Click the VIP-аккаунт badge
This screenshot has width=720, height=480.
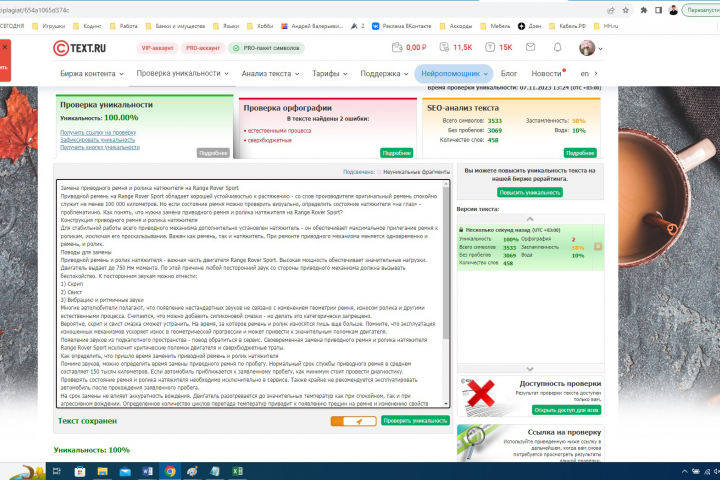tap(158, 48)
